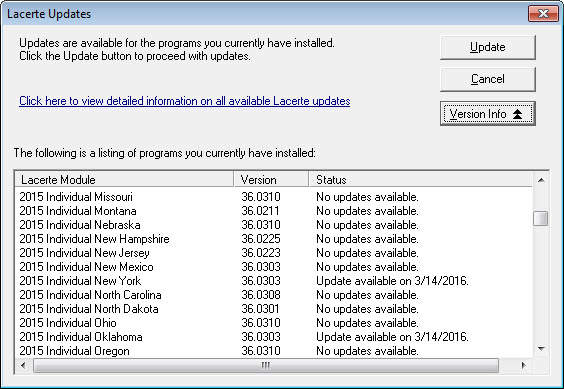564x389 pixels.
Task: Sort by the Status column header
Action: tap(420, 179)
